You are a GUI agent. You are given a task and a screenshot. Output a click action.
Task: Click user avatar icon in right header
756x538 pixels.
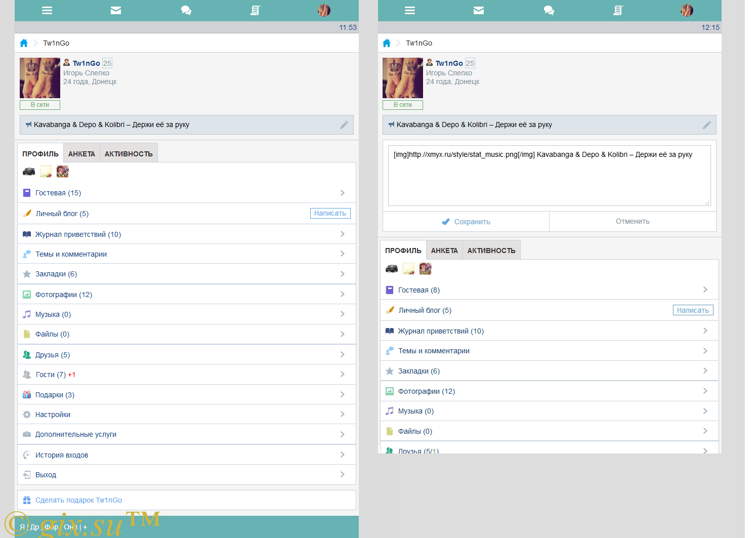click(x=687, y=11)
